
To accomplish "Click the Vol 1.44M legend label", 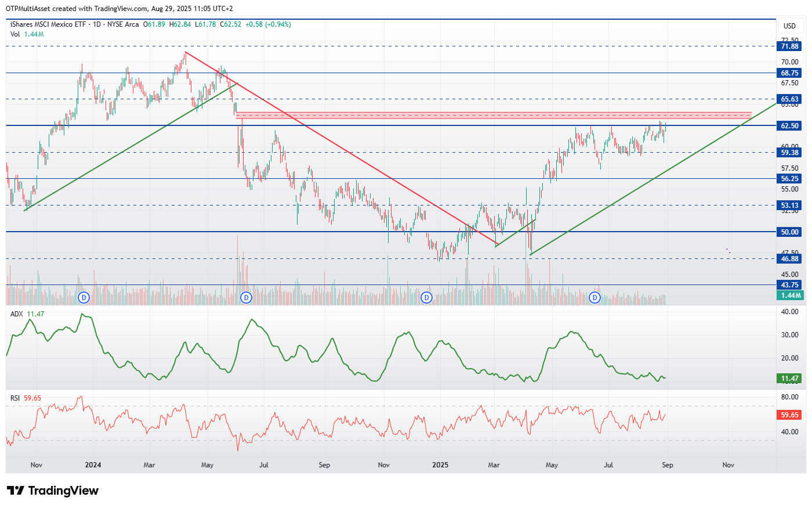I will click(27, 34).
